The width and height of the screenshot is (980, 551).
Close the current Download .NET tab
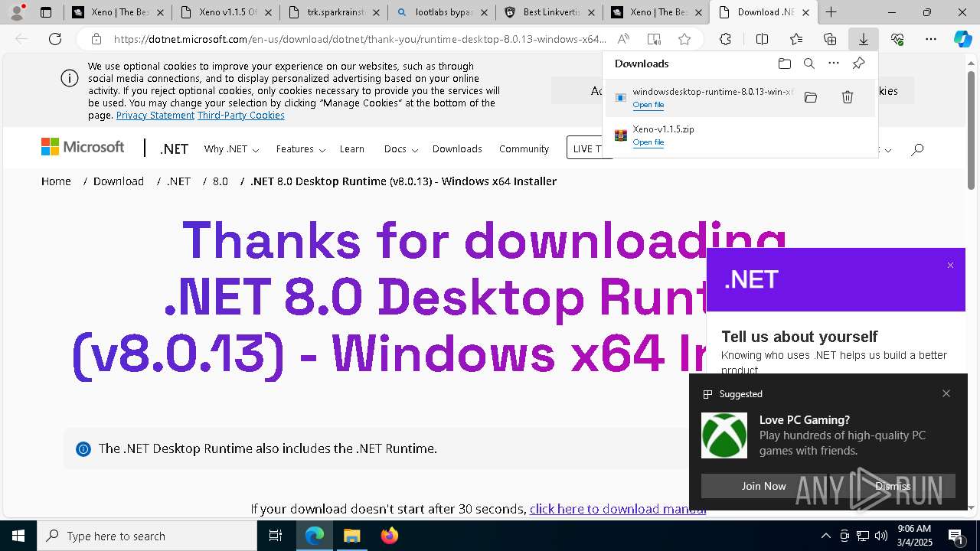[805, 12]
